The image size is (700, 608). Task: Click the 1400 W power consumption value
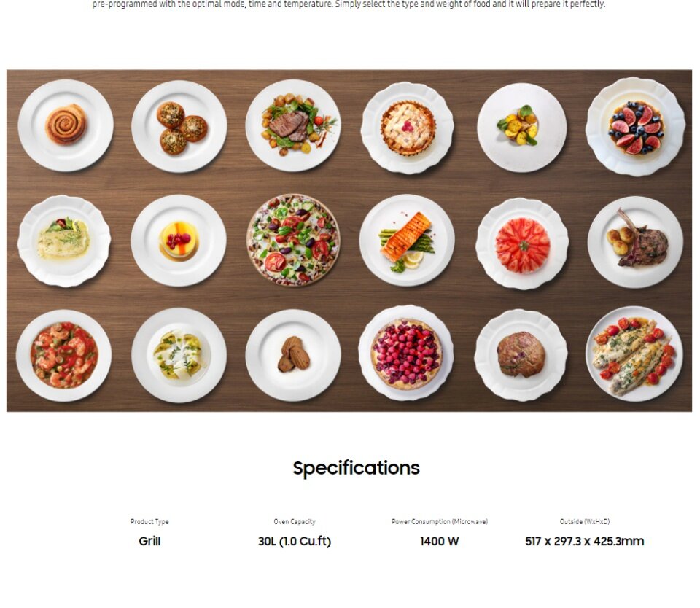(439, 541)
